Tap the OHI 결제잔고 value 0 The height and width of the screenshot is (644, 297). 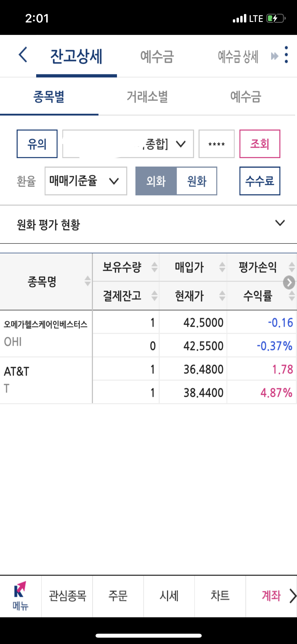point(153,346)
